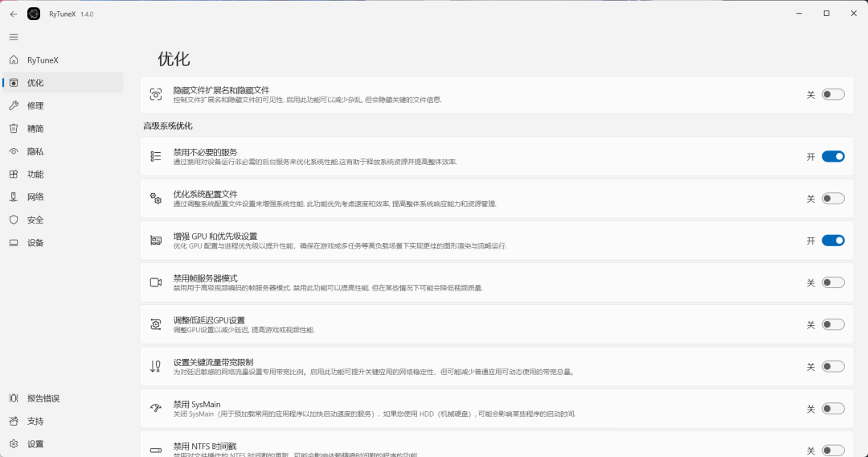Click the camera icon for 禁用帧服务器模式

tap(156, 282)
